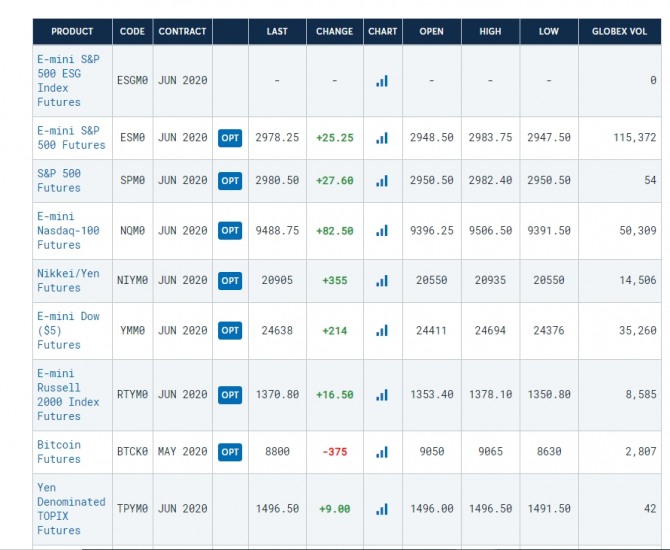The height and width of the screenshot is (550, 670).
Task: Open chart icon for Bitcoin Futures row
Action: coord(382,452)
